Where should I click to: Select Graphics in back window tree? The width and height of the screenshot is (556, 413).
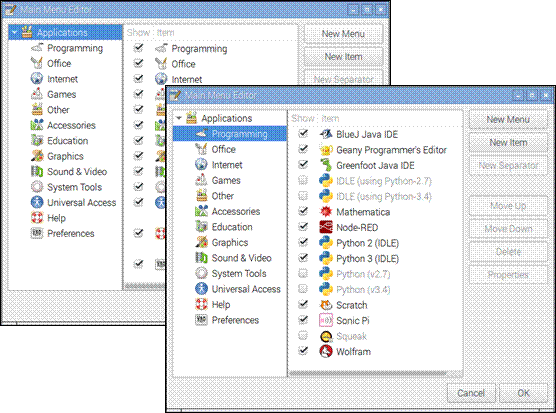coord(65,156)
